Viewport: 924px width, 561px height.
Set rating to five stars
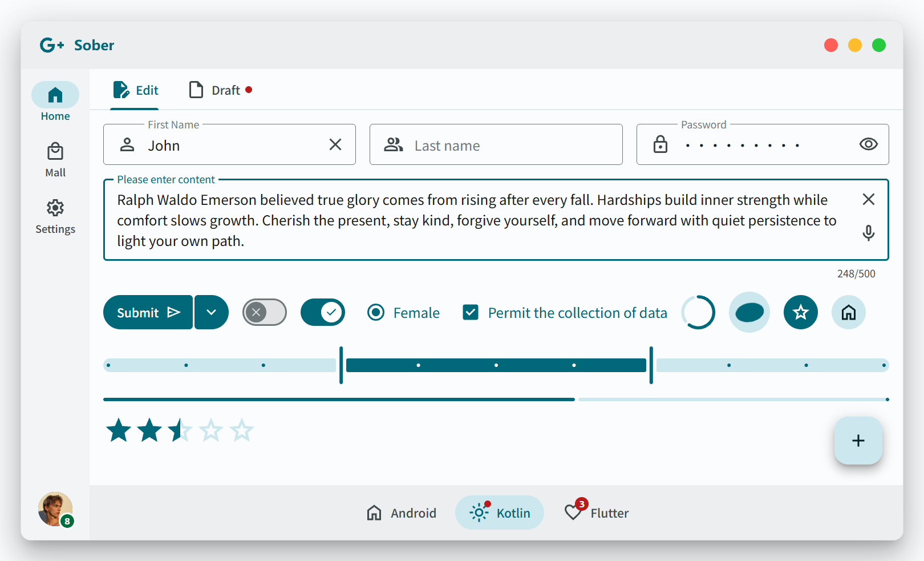(x=242, y=430)
